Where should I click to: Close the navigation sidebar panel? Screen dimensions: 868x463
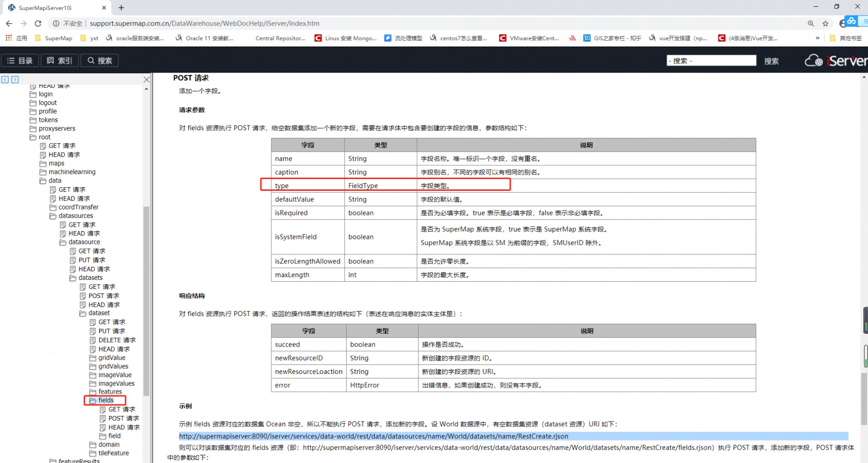147,79
